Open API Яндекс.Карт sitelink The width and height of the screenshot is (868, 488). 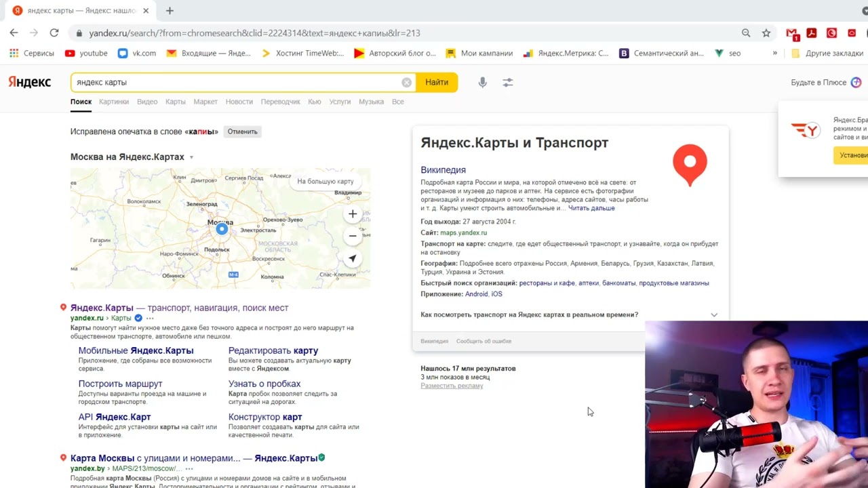115,417
